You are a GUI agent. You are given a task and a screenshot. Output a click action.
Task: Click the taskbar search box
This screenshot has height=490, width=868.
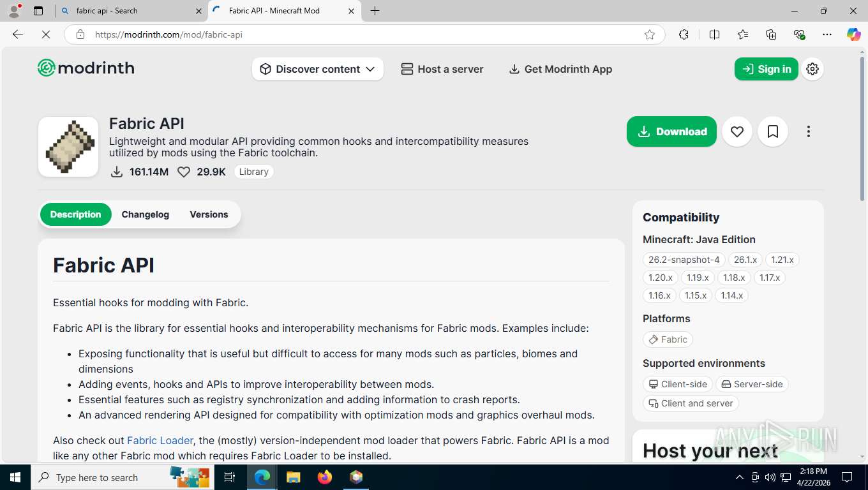[x=122, y=477]
